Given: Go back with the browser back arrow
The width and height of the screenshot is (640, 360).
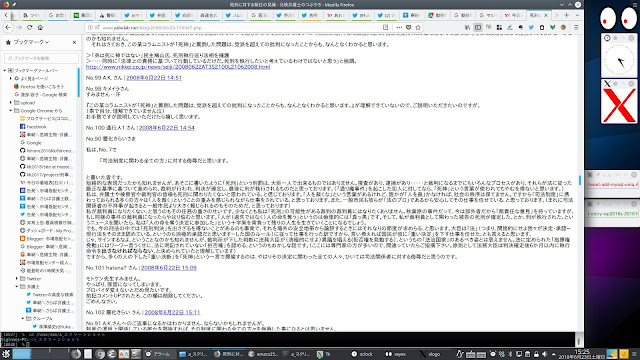Looking at the screenshot, I should pos(9,27).
